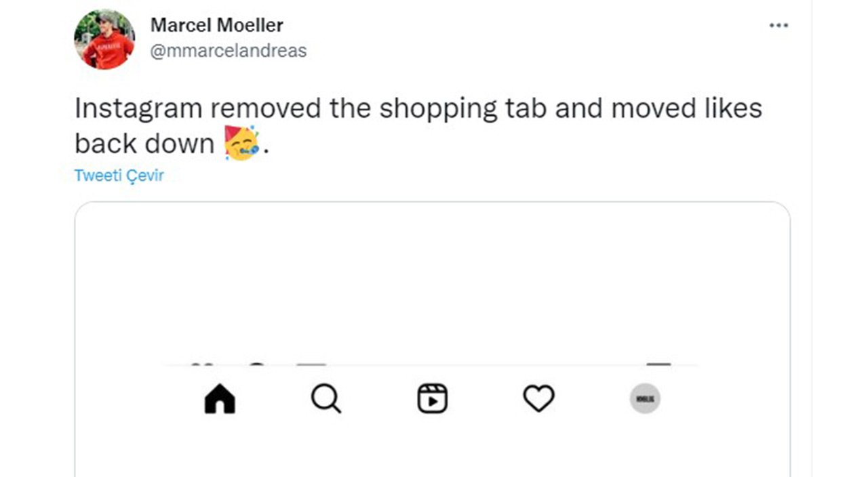Click the Marcel Moeller display name
The height and width of the screenshot is (477, 868).
click(216, 25)
